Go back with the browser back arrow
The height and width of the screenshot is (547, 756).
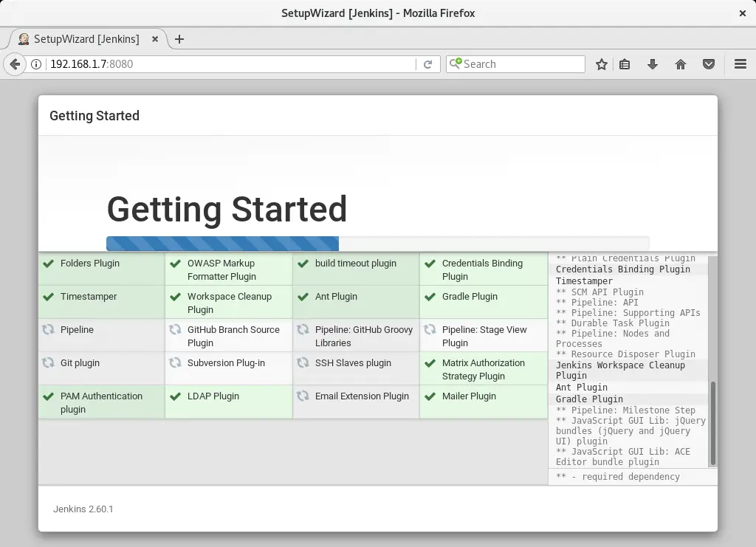(15, 64)
